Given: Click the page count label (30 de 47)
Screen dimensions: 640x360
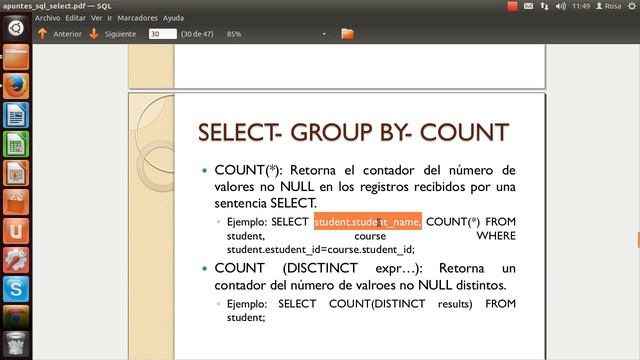Looking at the screenshot, I should coord(197,34).
